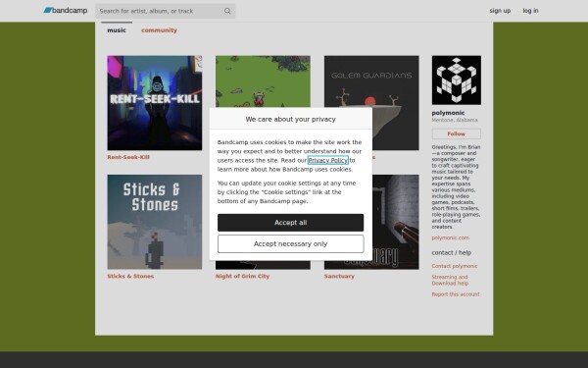Click the search magnifier icon
The image size is (588, 368).
[x=227, y=11]
